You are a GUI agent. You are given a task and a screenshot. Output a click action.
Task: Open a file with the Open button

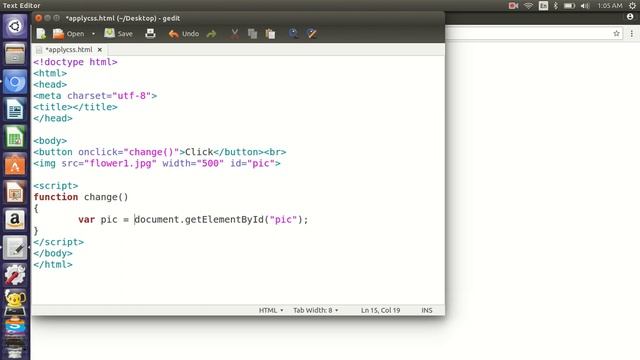pos(69,33)
